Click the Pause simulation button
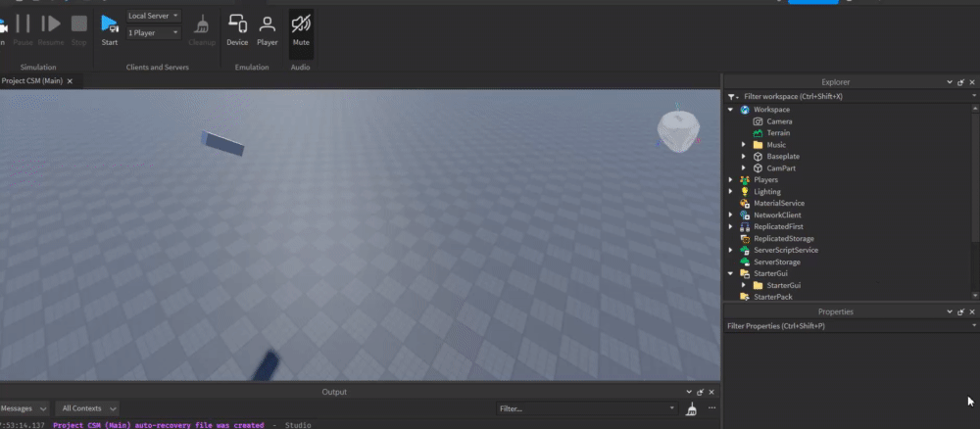 click(23, 29)
